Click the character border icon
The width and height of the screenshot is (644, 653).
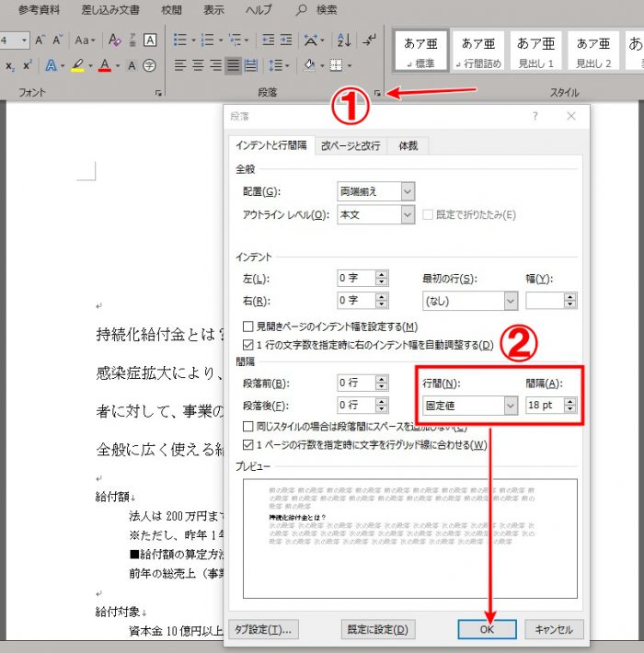coord(150,40)
